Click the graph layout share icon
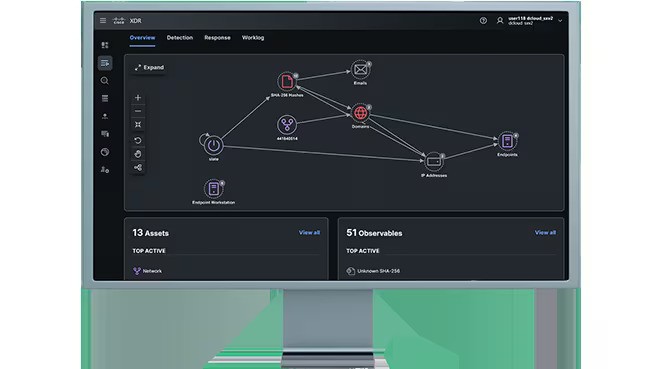This screenshot has height=369, width=656. (138, 168)
